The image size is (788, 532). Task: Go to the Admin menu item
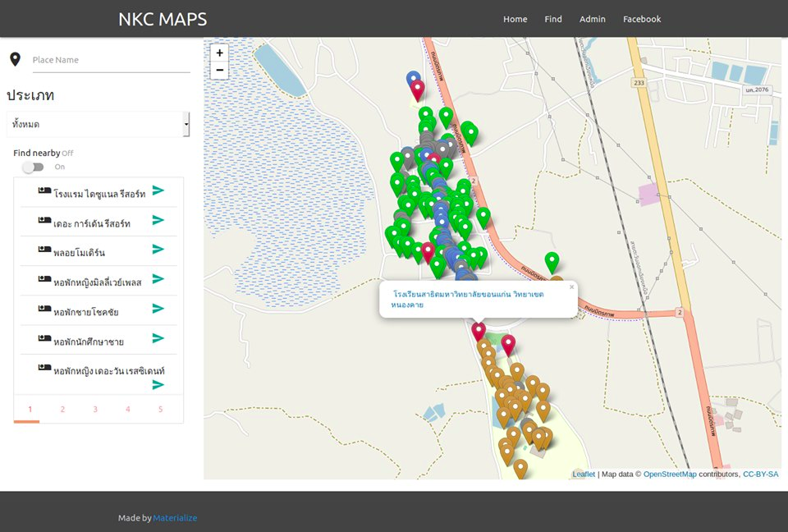click(x=592, y=19)
